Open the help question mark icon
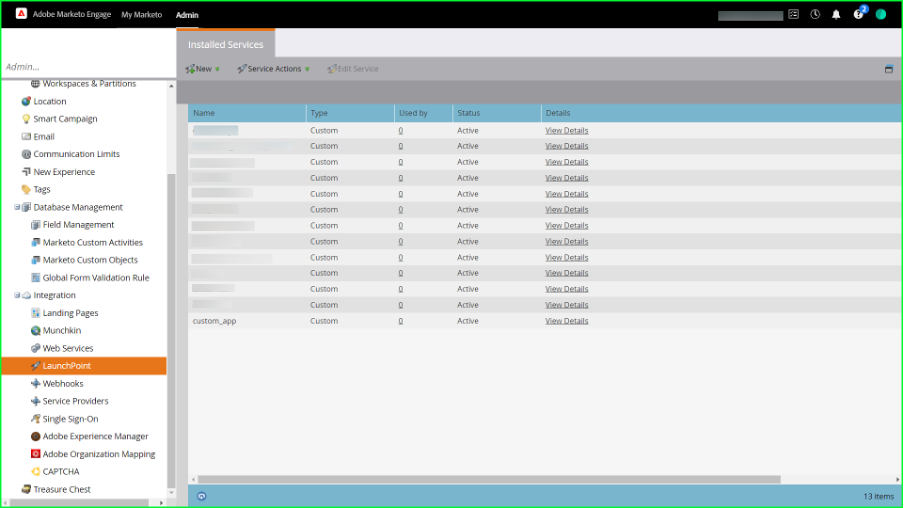Viewport: 904px width, 508px height. (858, 15)
